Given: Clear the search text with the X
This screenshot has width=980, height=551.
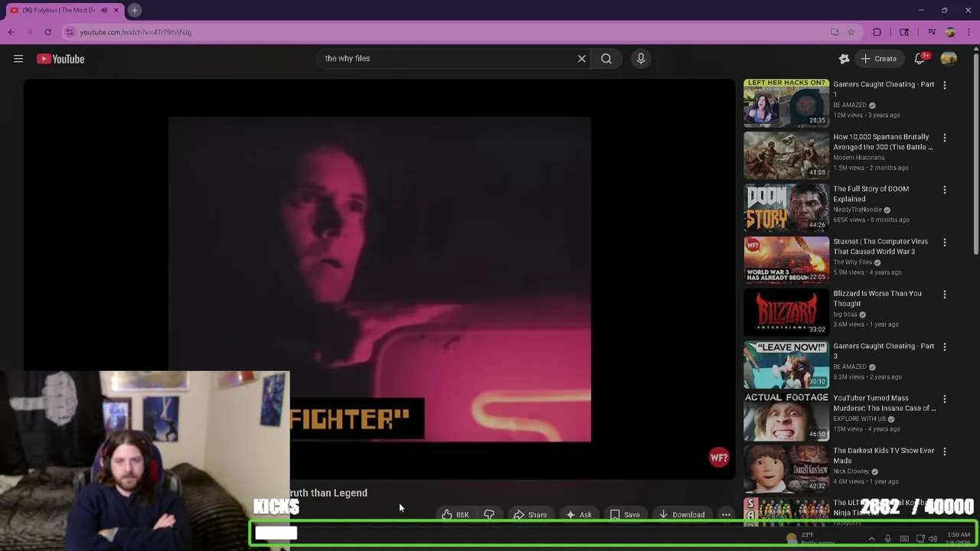Looking at the screenshot, I should [x=582, y=59].
